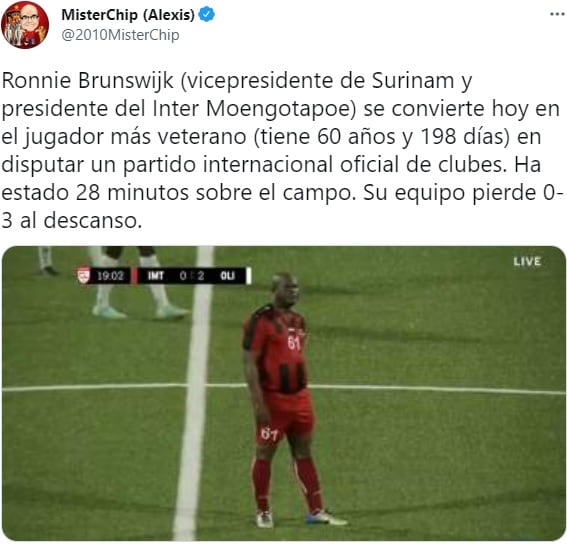Click the OLI team abbreviation
Viewport: 567px width, 551px height.
coord(227,276)
